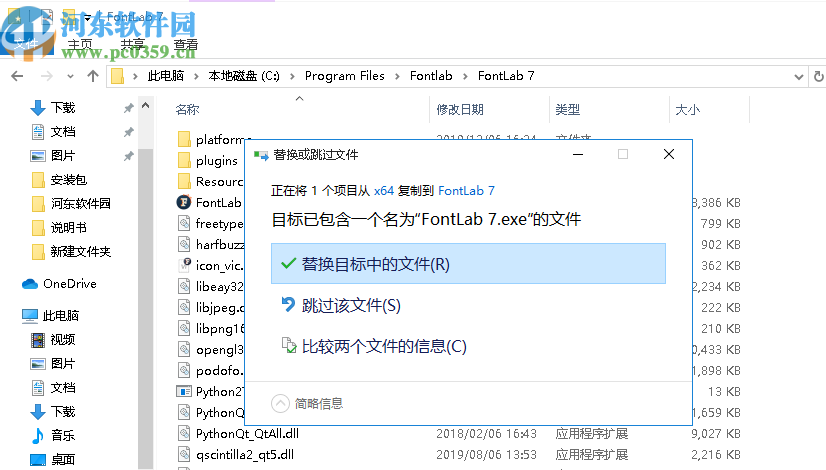The height and width of the screenshot is (470, 826).
Task: Open the 主页 ribbon tab
Action: (80, 45)
